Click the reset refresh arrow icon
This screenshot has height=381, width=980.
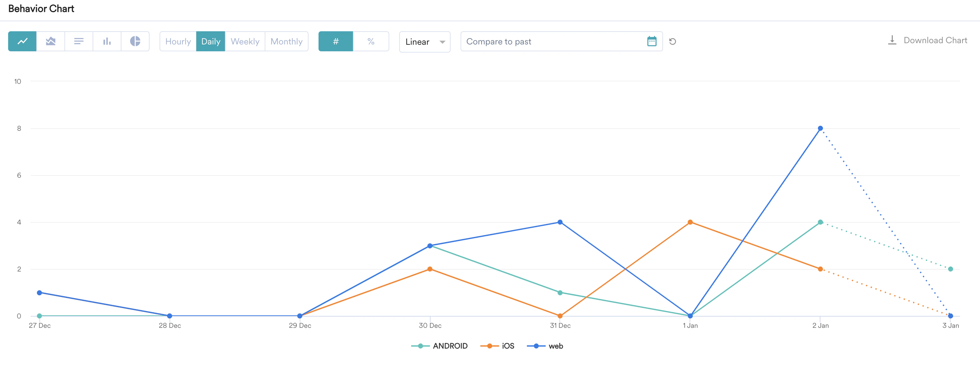point(672,41)
